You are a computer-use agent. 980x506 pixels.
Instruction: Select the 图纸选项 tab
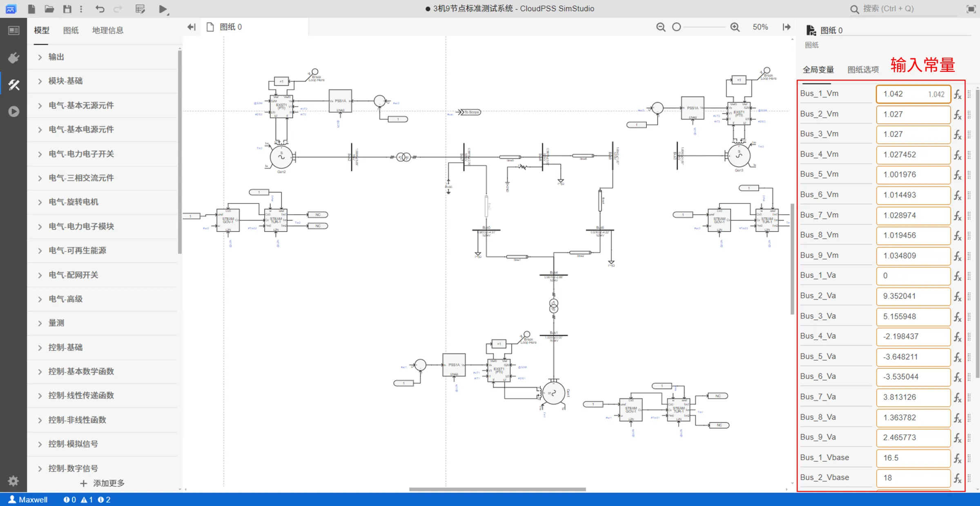point(863,70)
